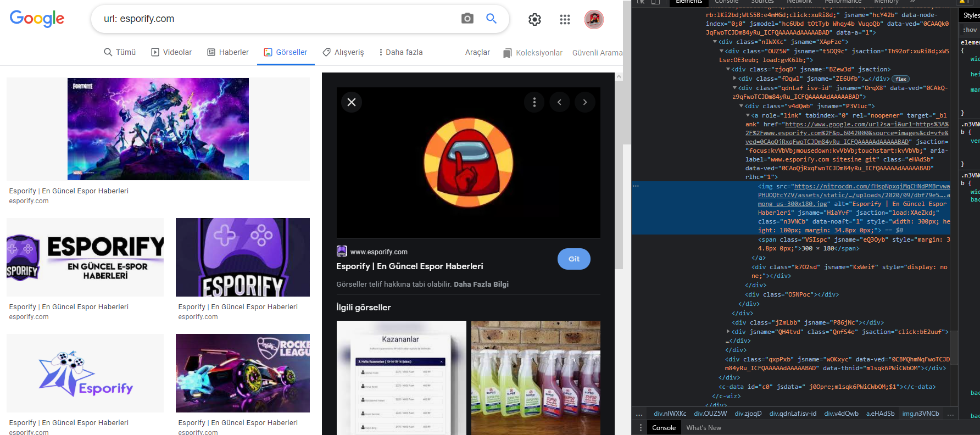The width and height of the screenshot is (980, 435).
Task: Open the purple Esporify controller logo result
Action: click(x=243, y=257)
